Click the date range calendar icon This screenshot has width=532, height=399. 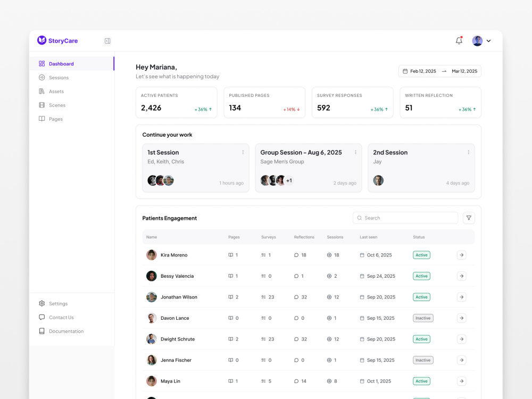[405, 71]
